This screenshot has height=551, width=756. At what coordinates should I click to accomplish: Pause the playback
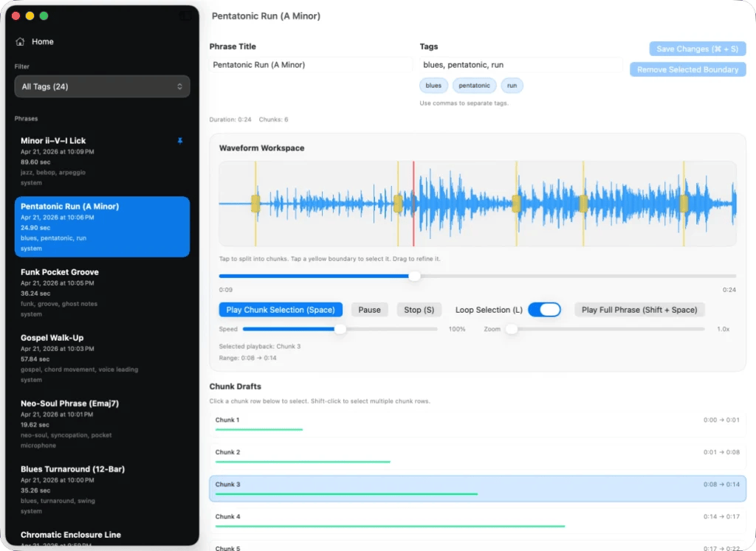click(369, 309)
